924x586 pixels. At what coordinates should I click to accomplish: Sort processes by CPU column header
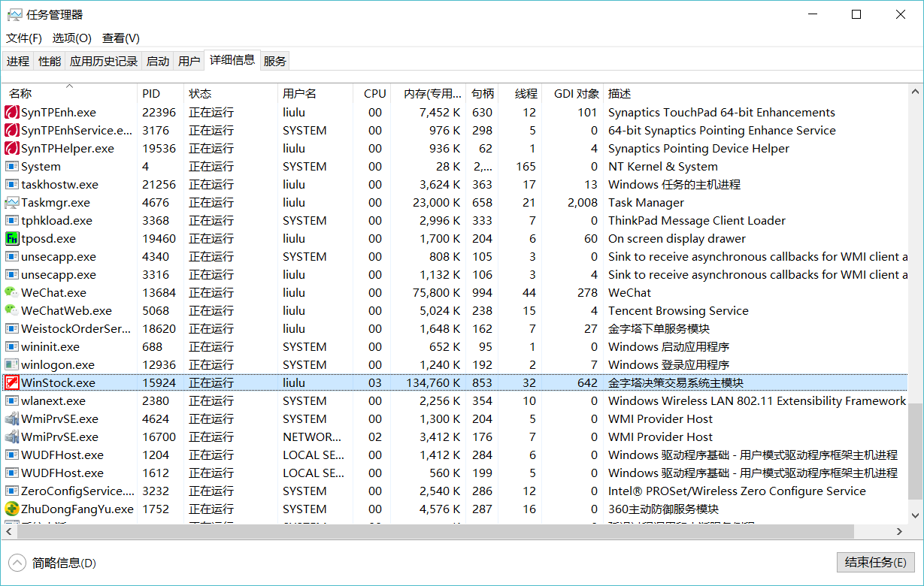pyautogui.click(x=374, y=94)
